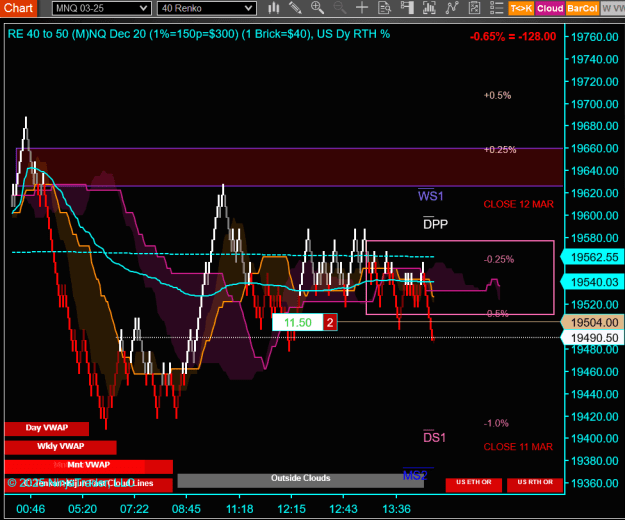Open the indicators icon
The image size is (625, 520).
[429, 8]
